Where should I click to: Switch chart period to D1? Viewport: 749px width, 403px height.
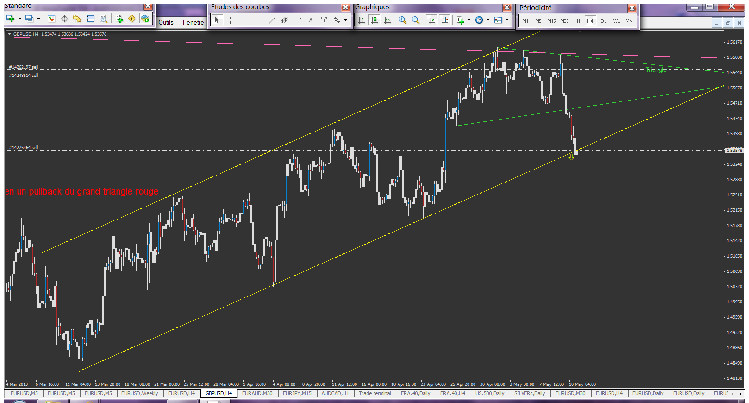603,21
